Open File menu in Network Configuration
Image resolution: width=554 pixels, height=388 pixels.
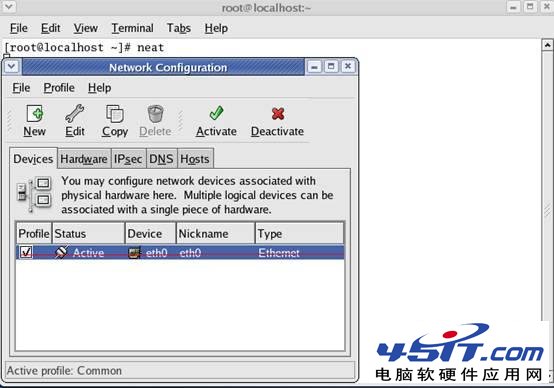[21, 88]
